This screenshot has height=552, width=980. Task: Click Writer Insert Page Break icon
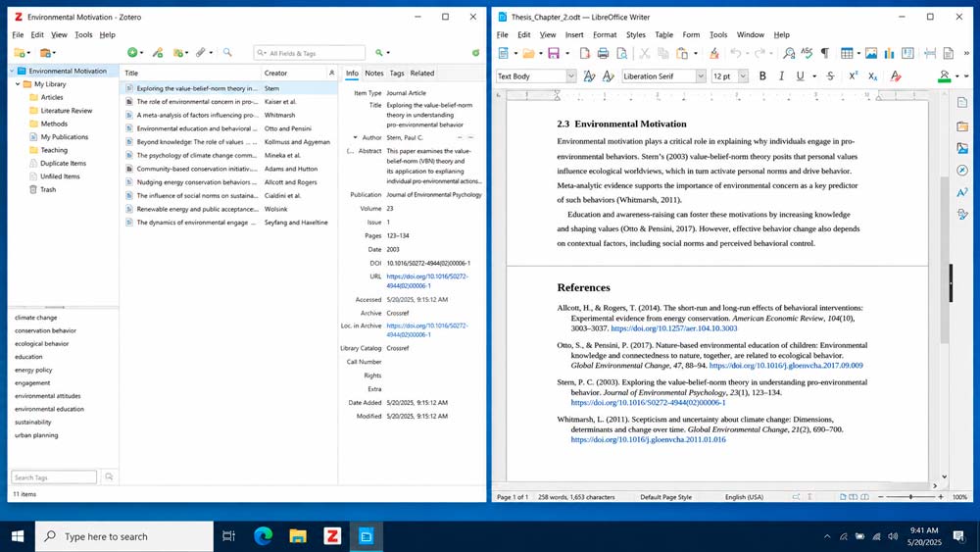tap(929, 54)
